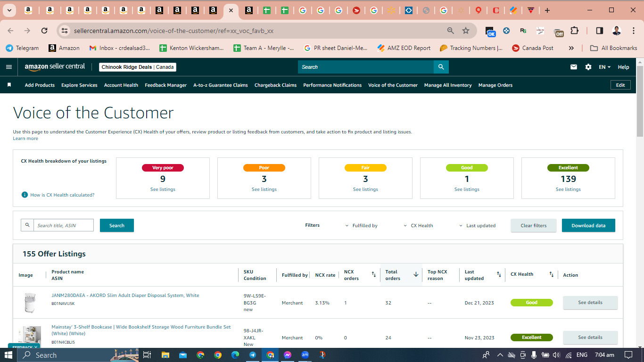The height and width of the screenshot is (362, 644).
Task: Open Chrome's three-dot menu
Action: 633,31
